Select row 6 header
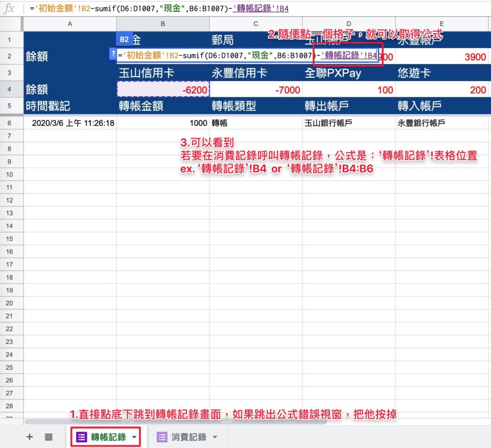The height and width of the screenshot is (448, 491). pos(10,123)
